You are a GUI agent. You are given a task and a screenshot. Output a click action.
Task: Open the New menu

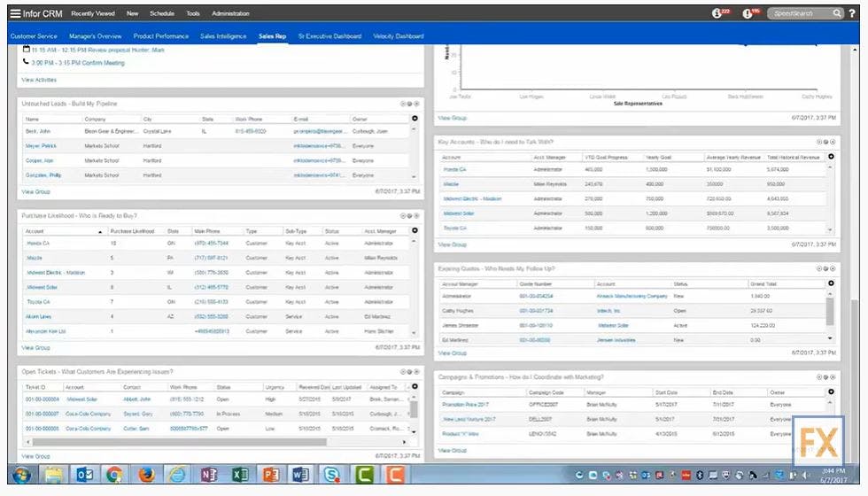pos(132,13)
